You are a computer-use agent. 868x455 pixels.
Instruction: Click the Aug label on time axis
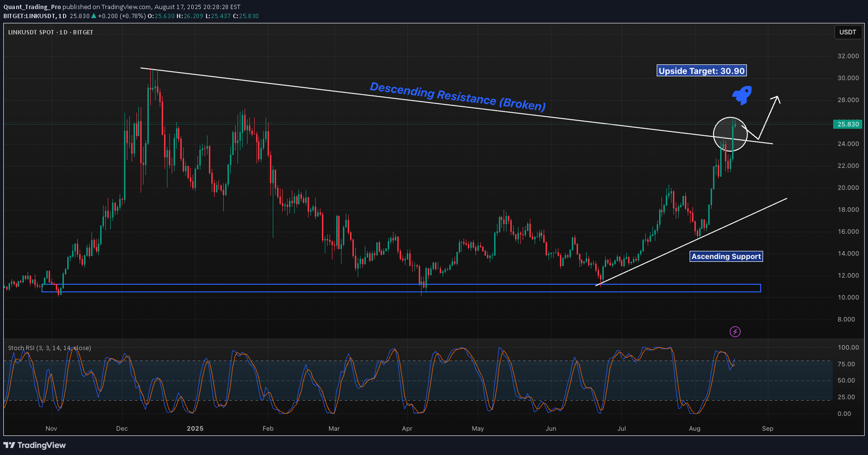(694, 428)
